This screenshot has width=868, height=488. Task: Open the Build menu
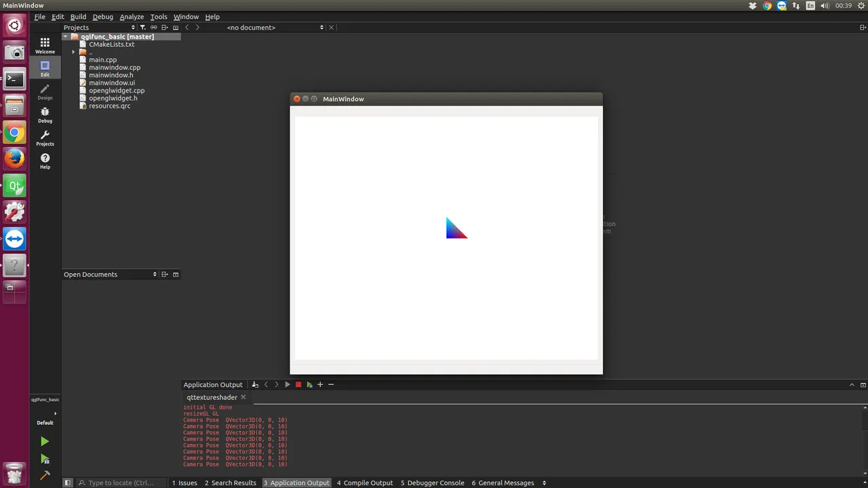(78, 16)
